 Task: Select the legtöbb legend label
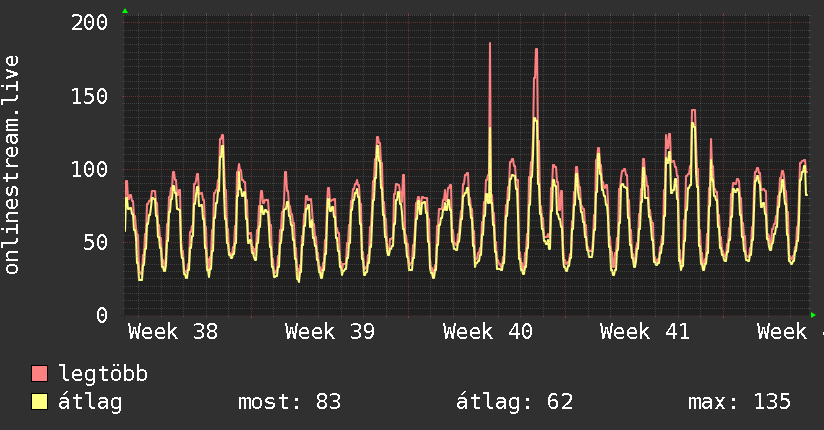point(103,374)
